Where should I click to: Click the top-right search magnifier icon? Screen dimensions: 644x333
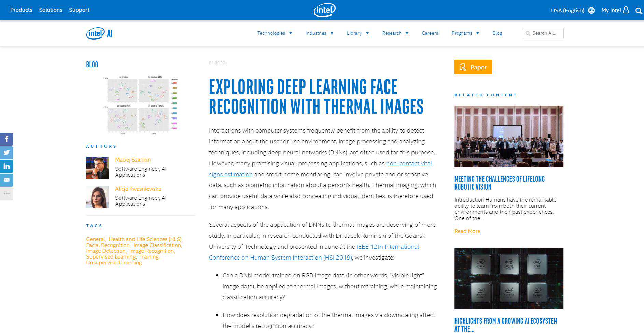(x=639, y=11)
